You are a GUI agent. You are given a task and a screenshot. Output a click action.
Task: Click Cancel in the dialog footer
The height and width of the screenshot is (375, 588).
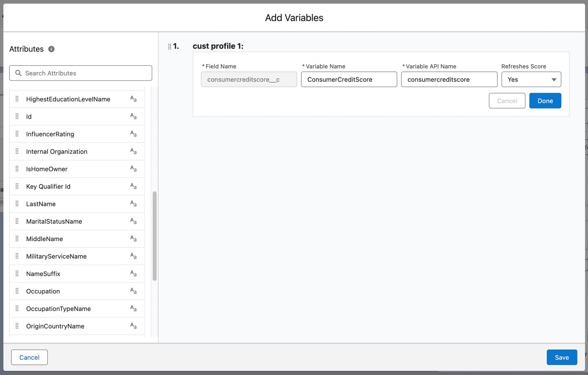click(x=29, y=357)
